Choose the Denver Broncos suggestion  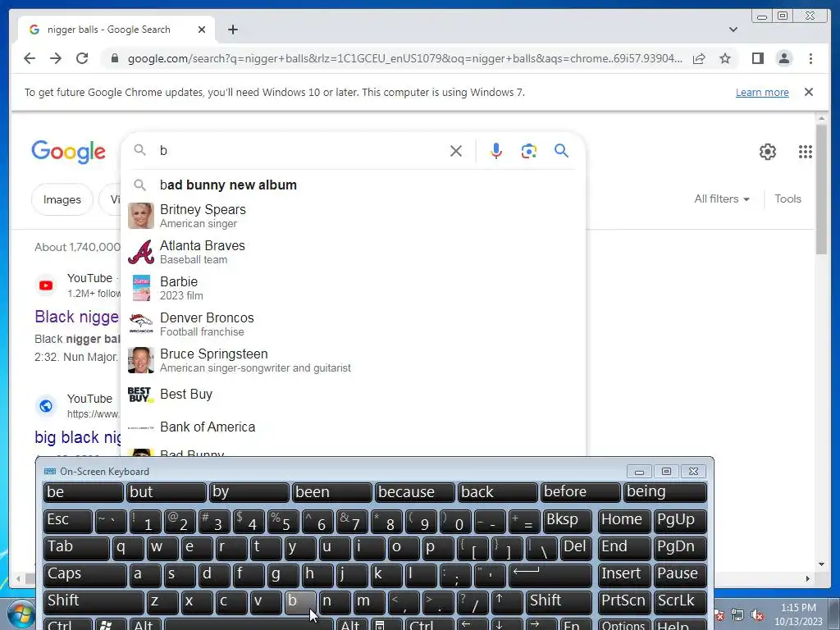pyautogui.click(x=354, y=324)
